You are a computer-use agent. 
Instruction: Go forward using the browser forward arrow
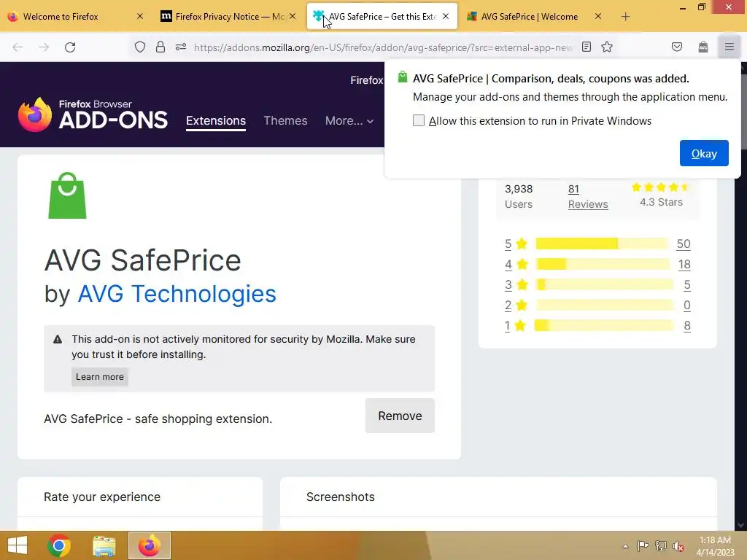pyautogui.click(x=44, y=47)
